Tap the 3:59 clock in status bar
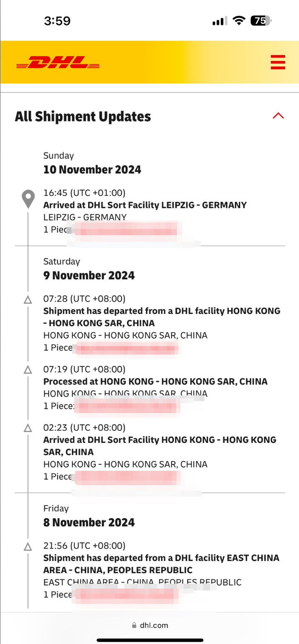 tap(57, 21)
